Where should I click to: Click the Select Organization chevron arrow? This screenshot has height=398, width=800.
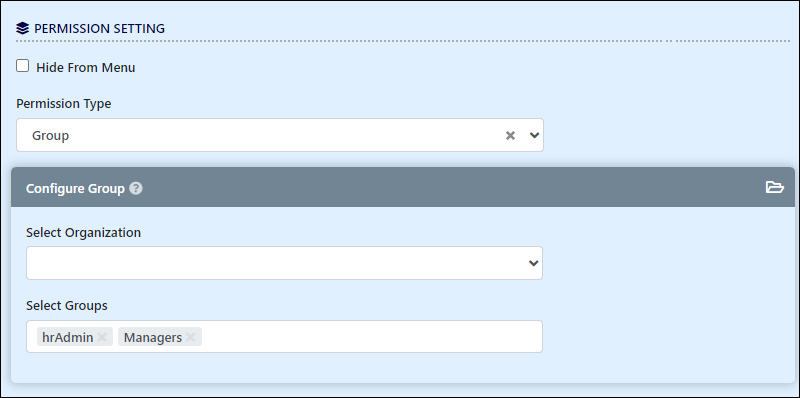point(534,263)
